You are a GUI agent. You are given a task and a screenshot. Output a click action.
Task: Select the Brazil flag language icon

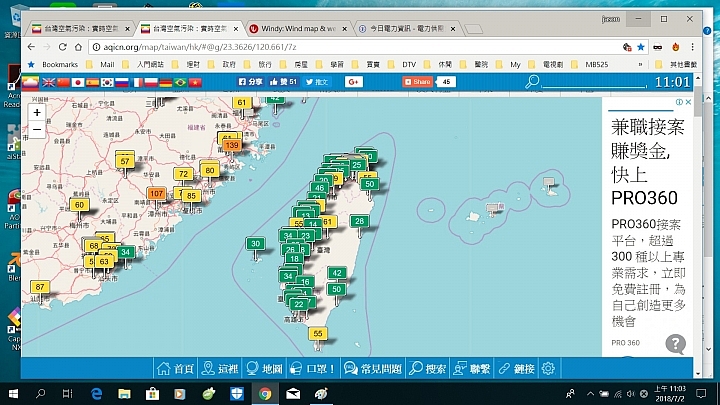click(180, 82)
